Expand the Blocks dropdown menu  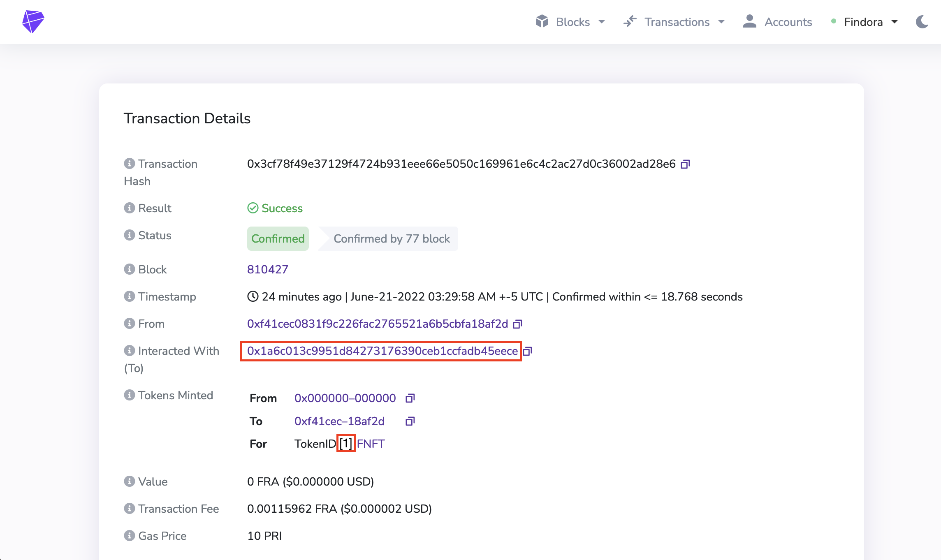[570, 22]
